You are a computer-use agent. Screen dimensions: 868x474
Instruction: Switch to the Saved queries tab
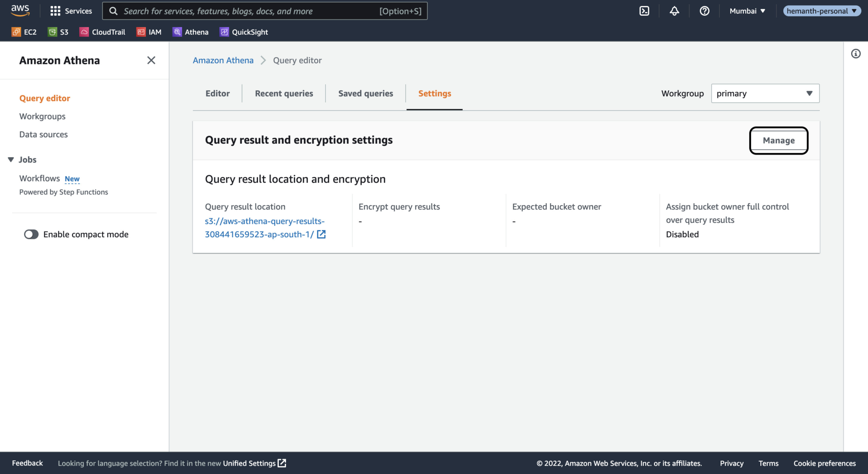coord(365,93)
